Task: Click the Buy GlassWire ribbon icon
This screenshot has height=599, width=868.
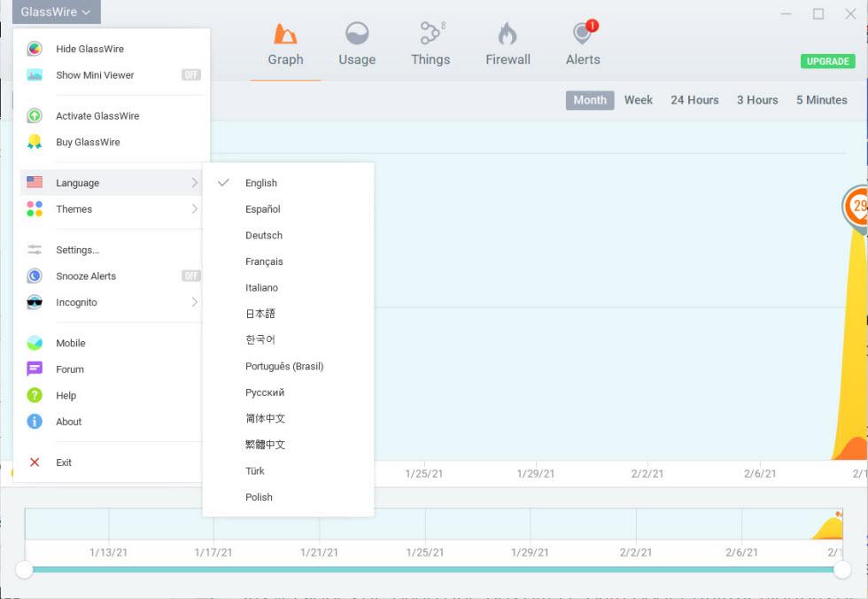Action: [x=35, y=142]
